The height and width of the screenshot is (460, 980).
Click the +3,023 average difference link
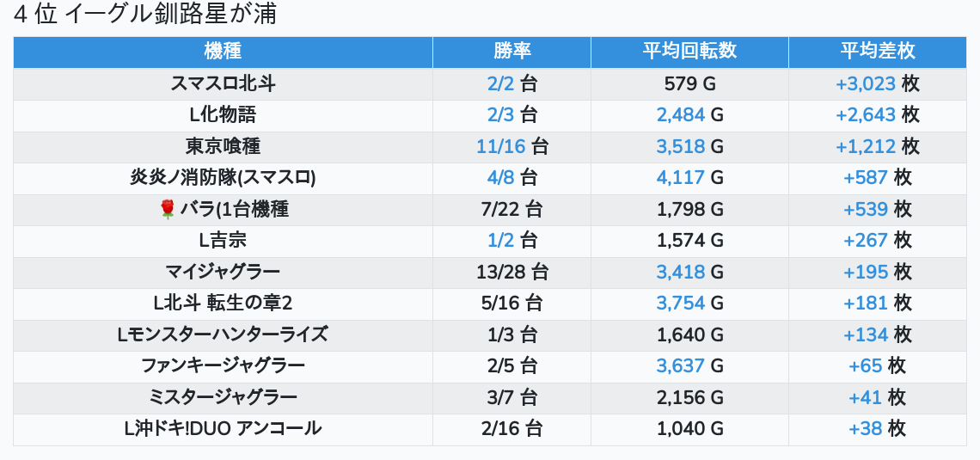click(865, 83)
